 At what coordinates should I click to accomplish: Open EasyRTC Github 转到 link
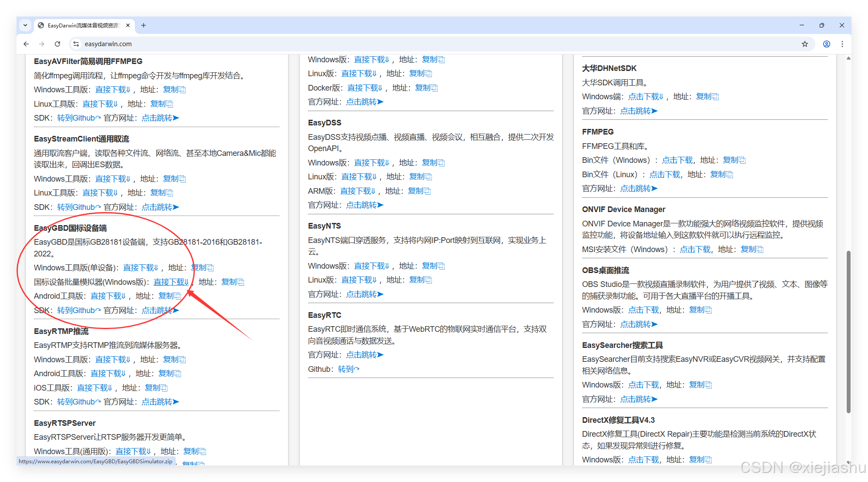pyautogui.click(x=349, y=369)
